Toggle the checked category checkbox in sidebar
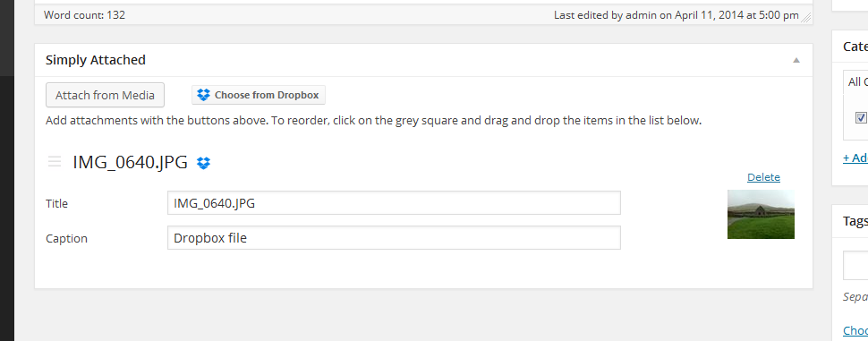The image size is (868, 341). click(x=861, y=117)
